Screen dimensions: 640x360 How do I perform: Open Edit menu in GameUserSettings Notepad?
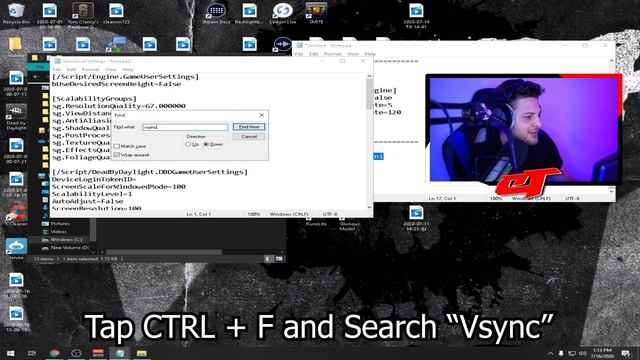coord(71,69)
